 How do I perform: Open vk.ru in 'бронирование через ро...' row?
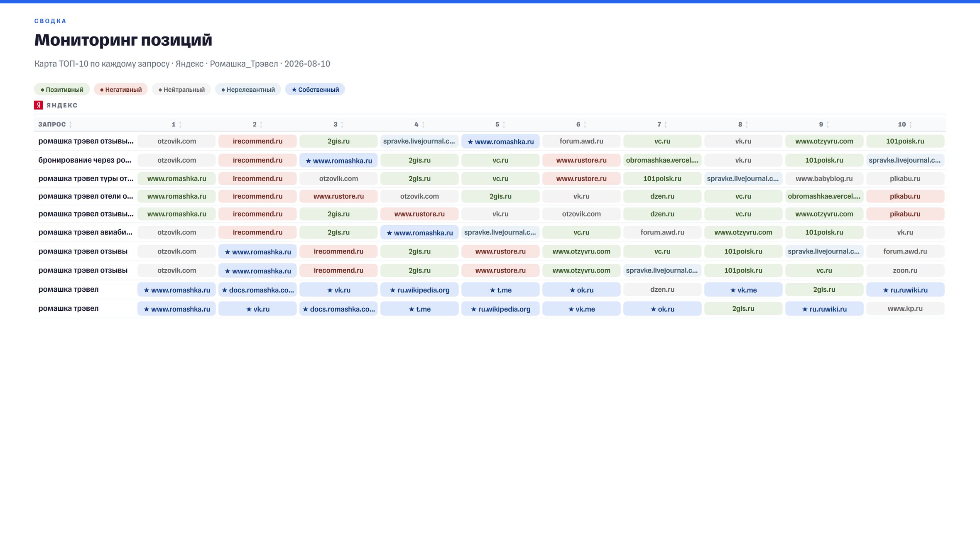point(743,160)
